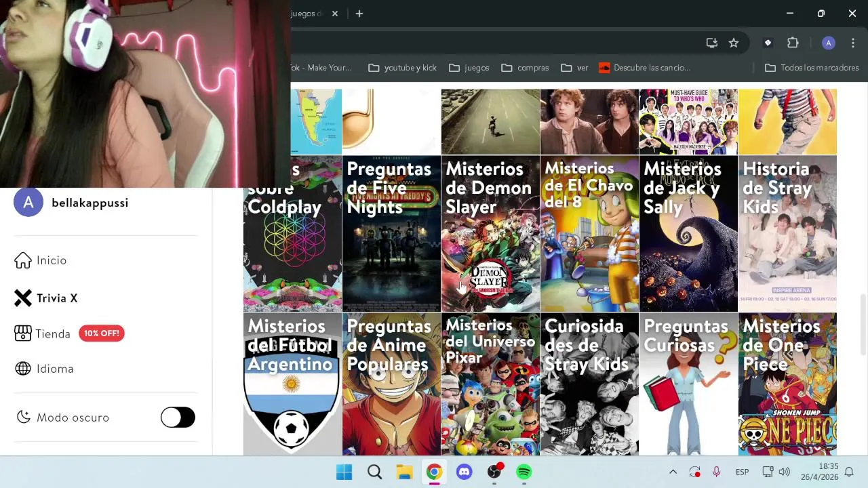Open Misterios del Futbol Argentino card
This screenshot has height=488, width=868.
(x=292, y=384)
